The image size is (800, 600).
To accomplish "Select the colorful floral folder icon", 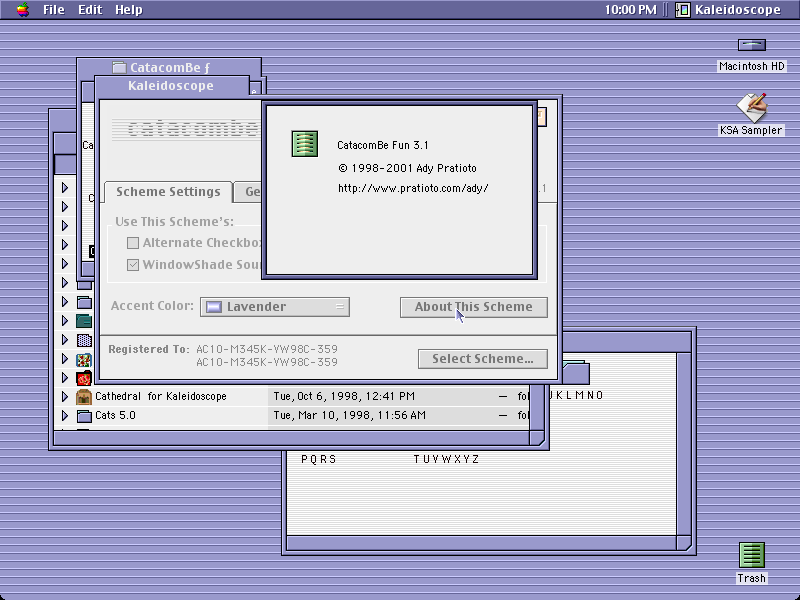I will click(84, 359).
